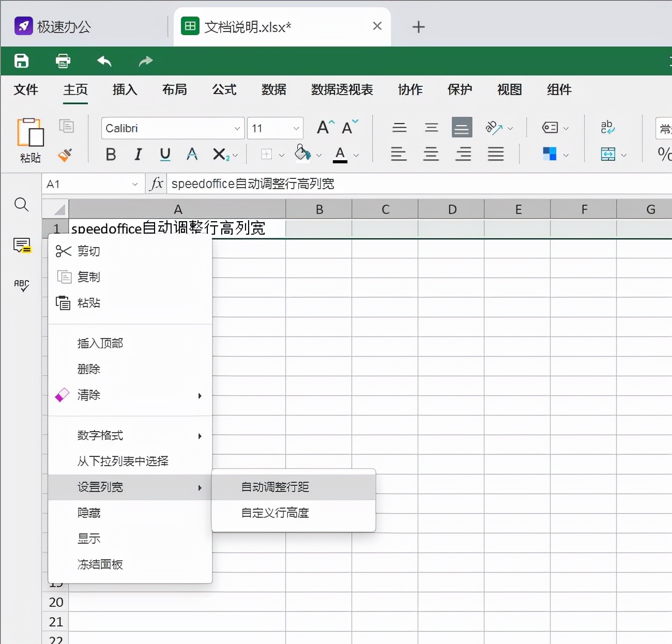Undo the last action
This screenshot has width=672, height=644.
pos(104,61)
